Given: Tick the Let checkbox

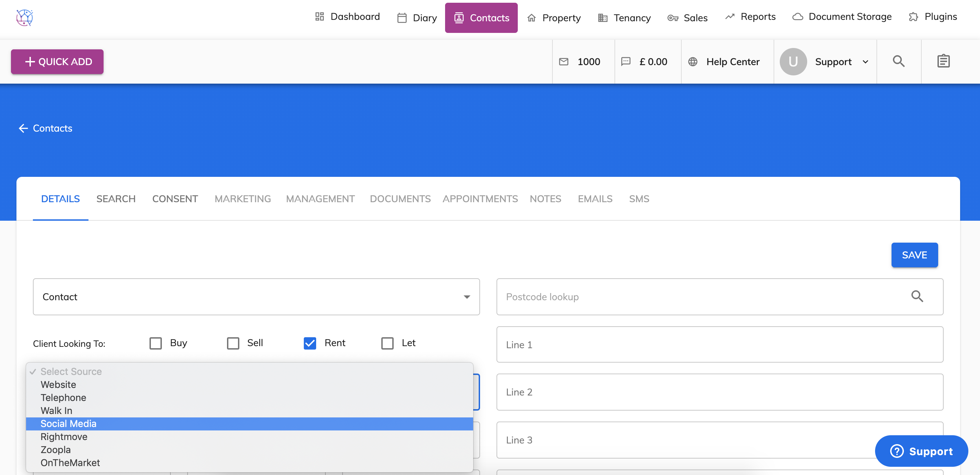Looking at the screenshot, I should click(387, 343).
